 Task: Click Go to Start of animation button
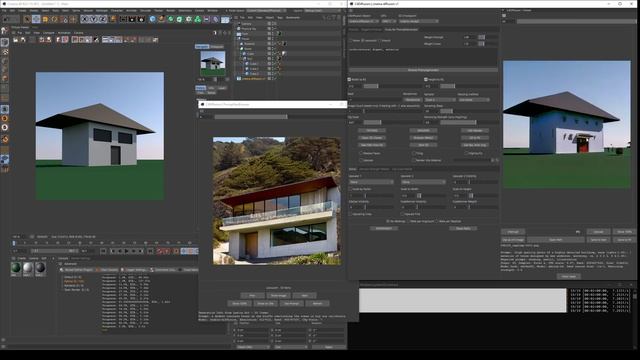point(104,251)
